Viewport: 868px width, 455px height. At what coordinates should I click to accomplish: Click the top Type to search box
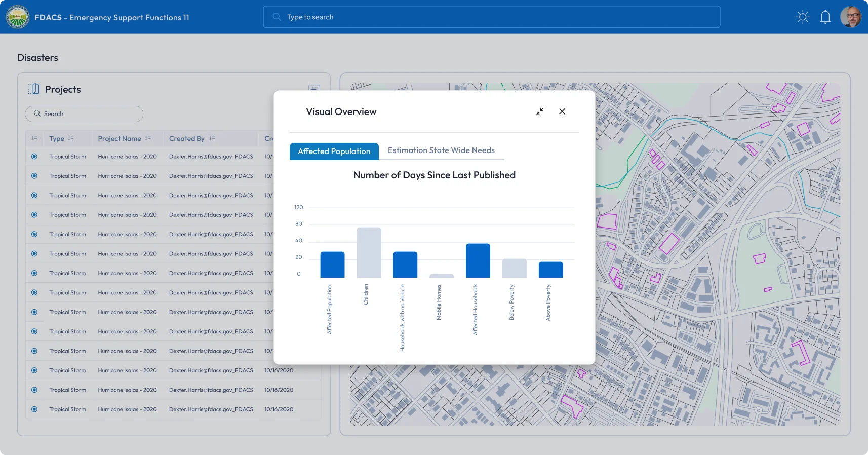pos(491,17)
